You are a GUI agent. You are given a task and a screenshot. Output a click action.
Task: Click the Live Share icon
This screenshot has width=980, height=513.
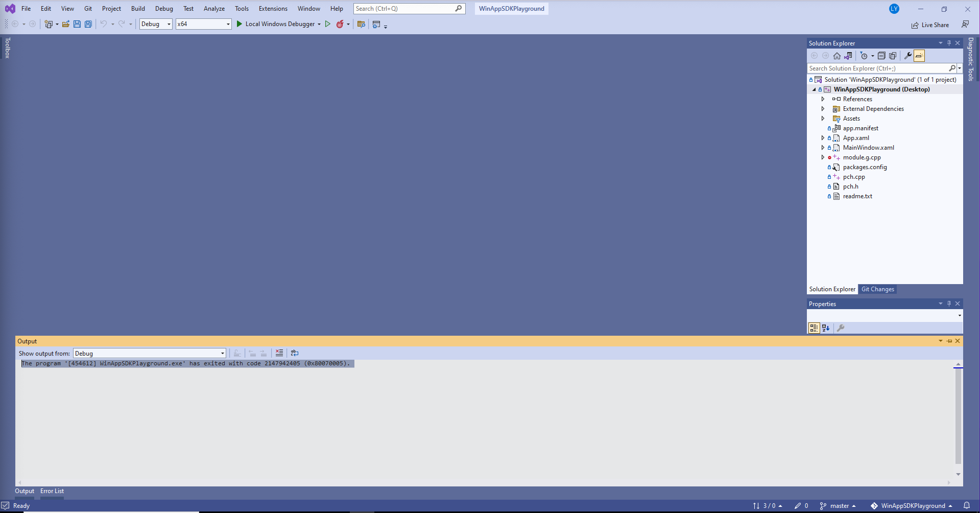pyautogui.click(x=915, y=25)
